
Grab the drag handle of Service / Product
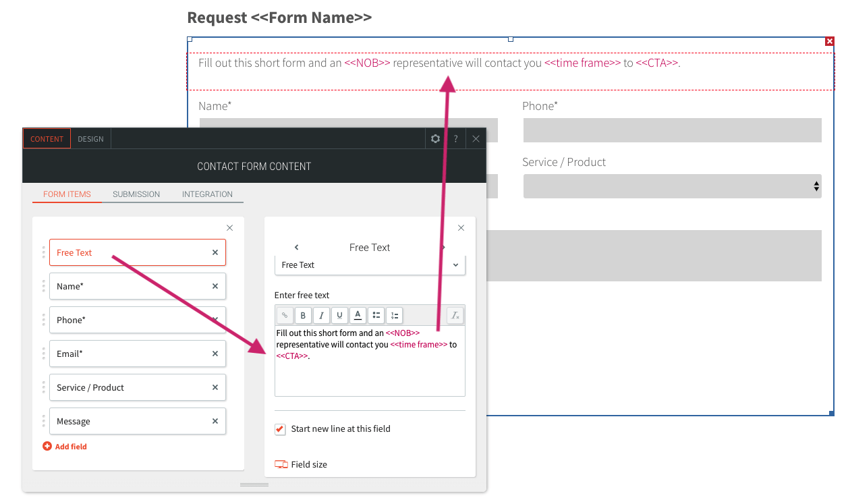point(43,387)
